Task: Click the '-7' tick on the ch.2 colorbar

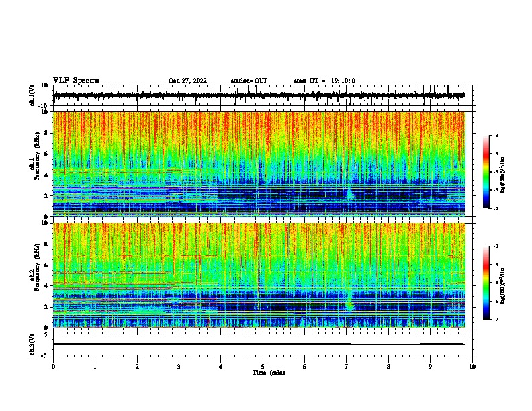Action: pyautogui.click(x=496, y=319)
